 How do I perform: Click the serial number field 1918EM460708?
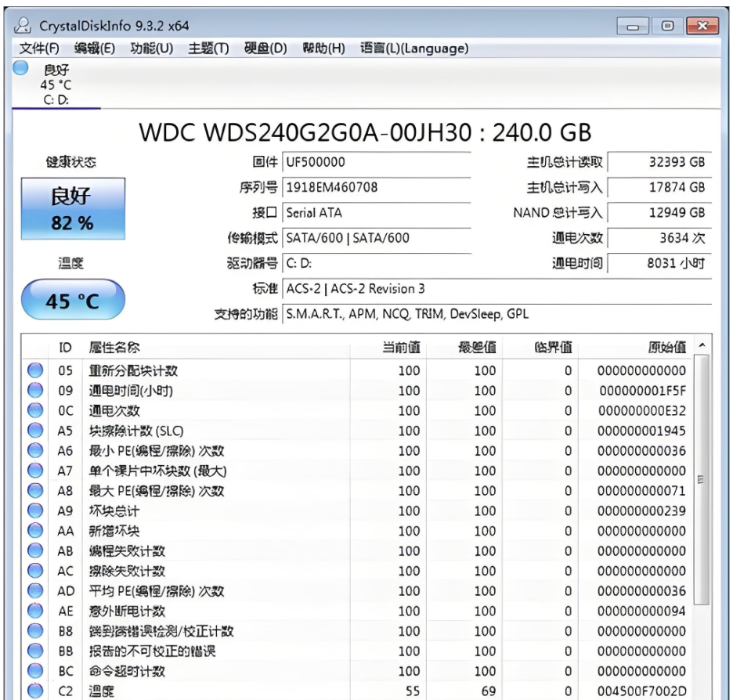pos(376,188)
